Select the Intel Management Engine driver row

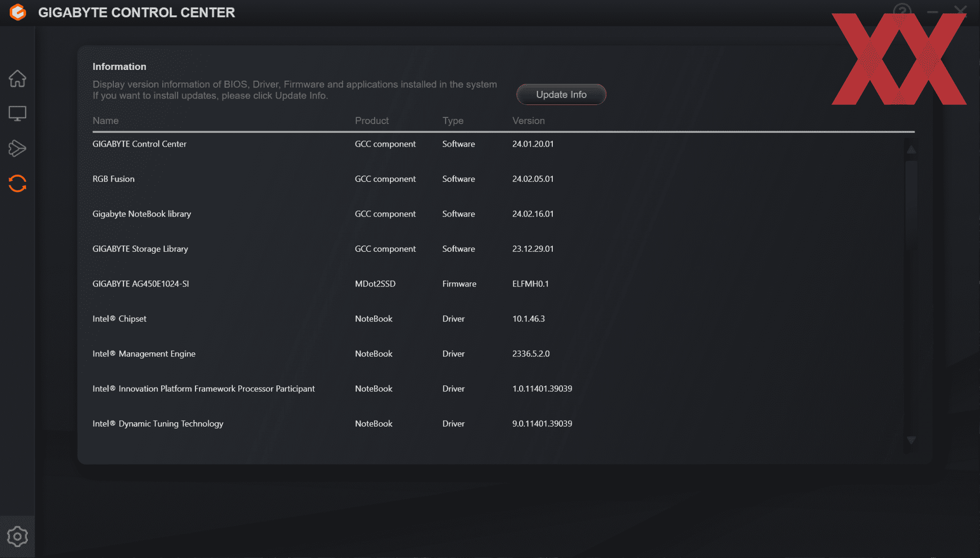(144, 354)
